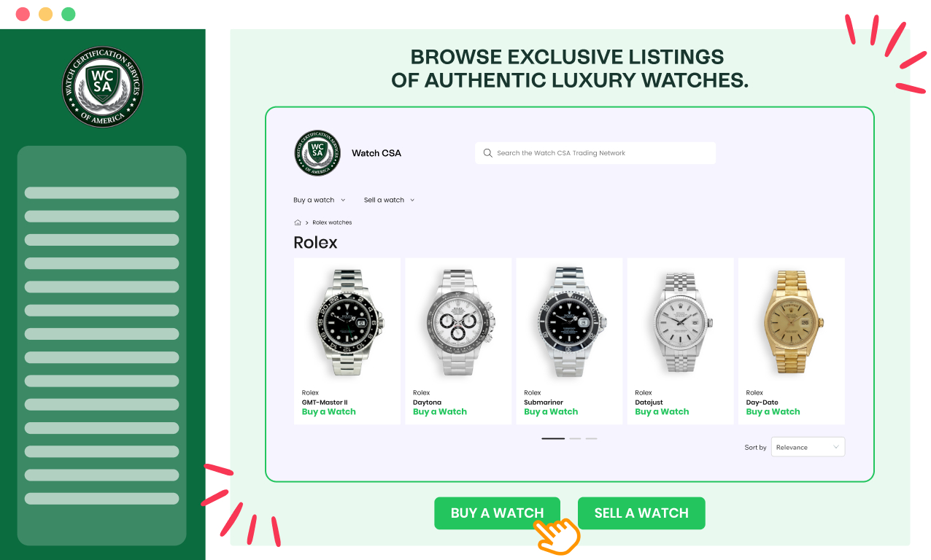Click the large SELL A WATCH button

click(x=641, y=513)
